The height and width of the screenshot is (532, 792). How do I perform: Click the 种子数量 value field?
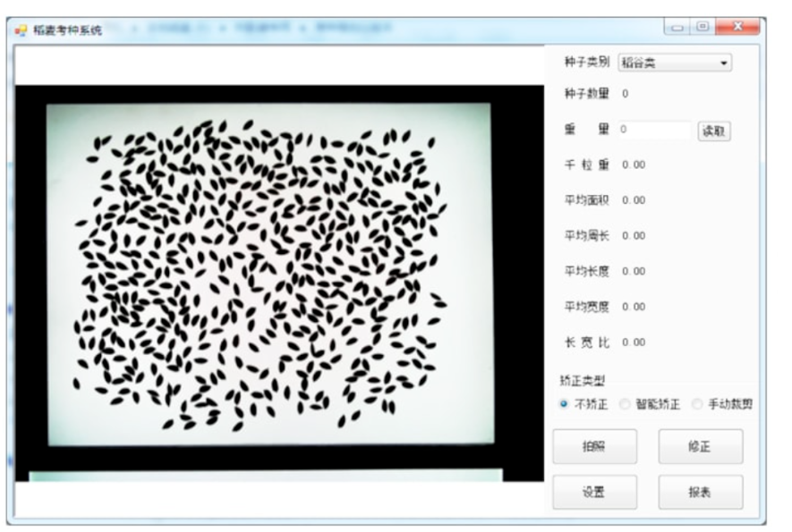pos(626,93)
